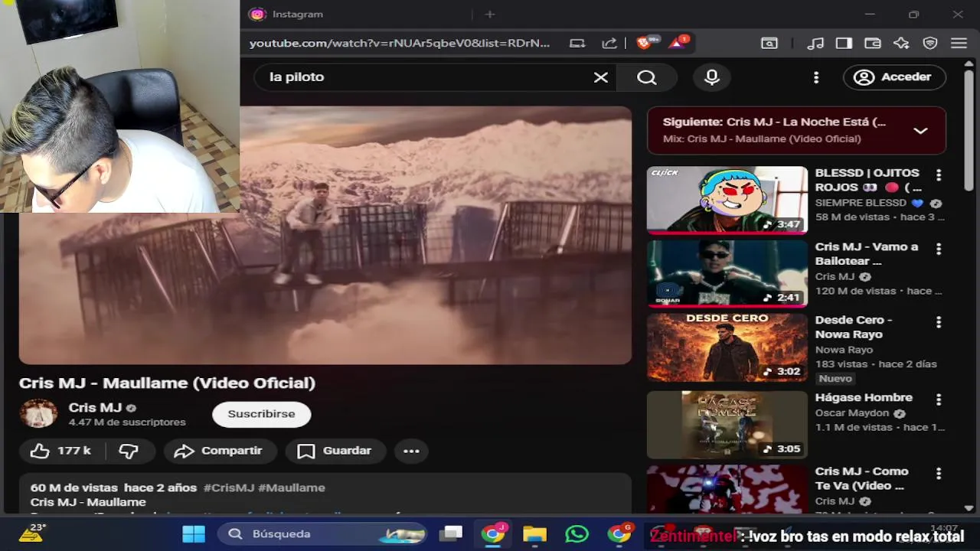Like the video with 177 k button
980x551 pixels.
61,451
